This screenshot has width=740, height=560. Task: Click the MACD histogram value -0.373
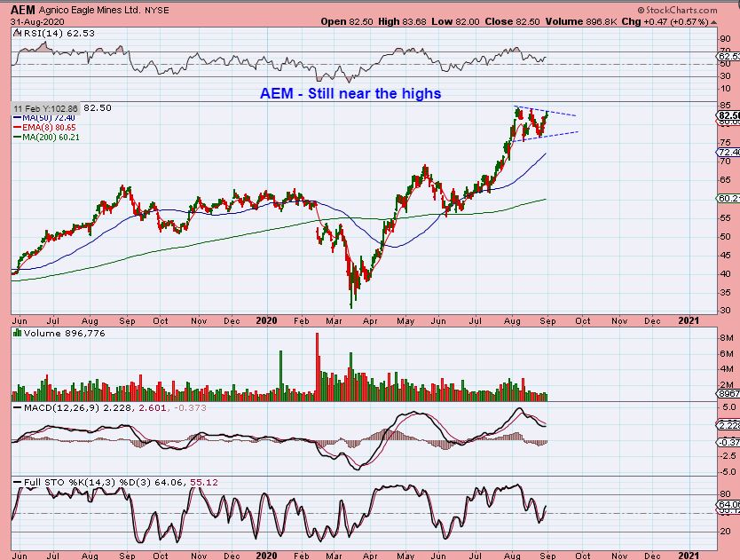click(x=190, y=407)
